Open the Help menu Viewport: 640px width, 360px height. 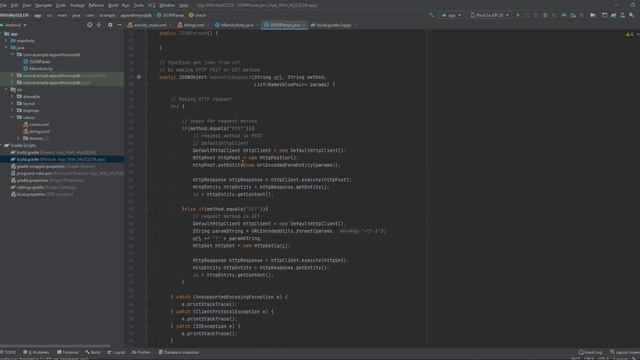pyautogui.click(x=184, y=5)
